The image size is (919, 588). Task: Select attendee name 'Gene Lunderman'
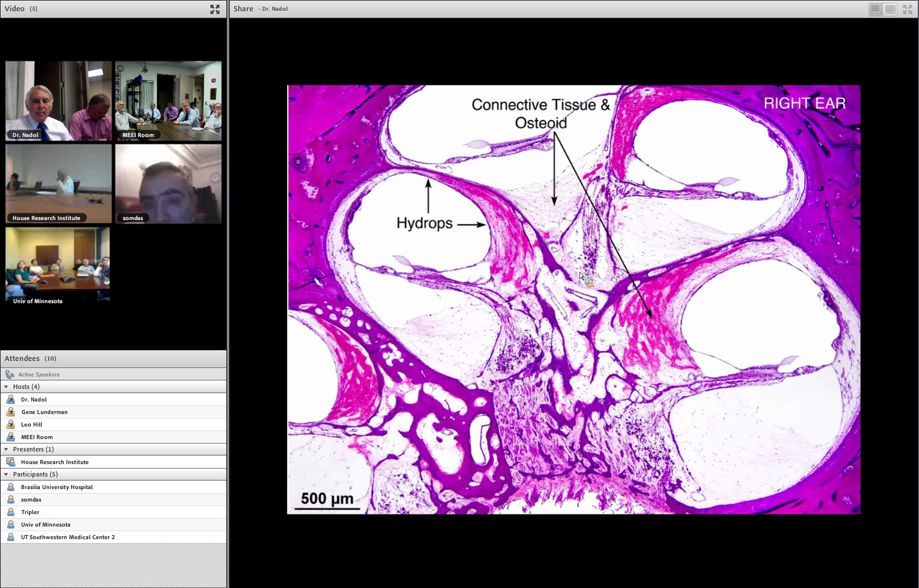pos(44,412)
